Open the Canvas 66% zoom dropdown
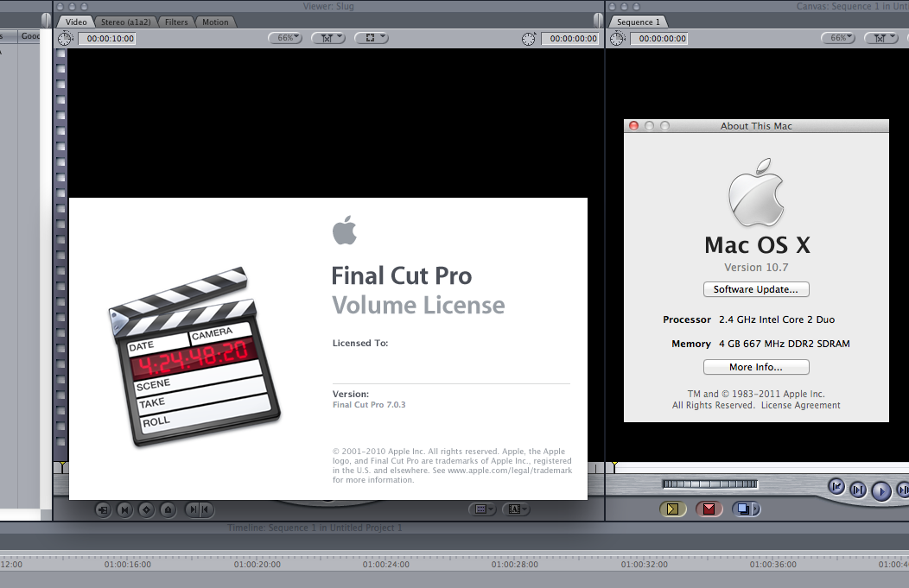Viewport: 909px width, 588px height. (838, 38)
